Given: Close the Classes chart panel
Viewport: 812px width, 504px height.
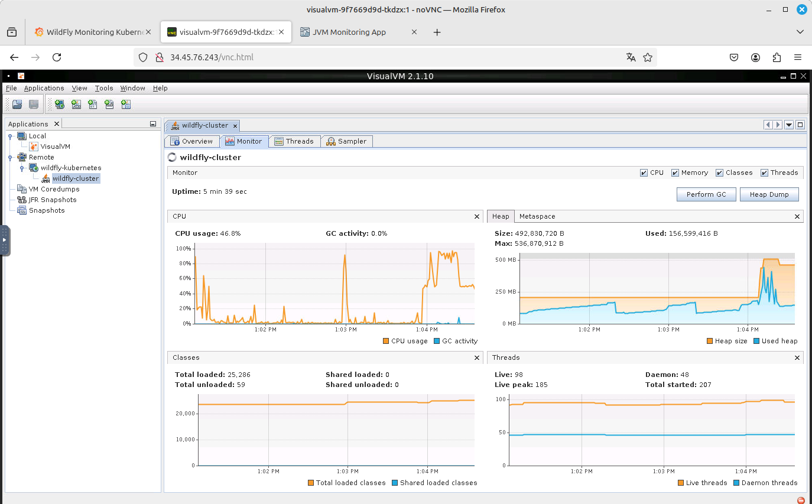Looking at the screenshot, I should point(477,357).
